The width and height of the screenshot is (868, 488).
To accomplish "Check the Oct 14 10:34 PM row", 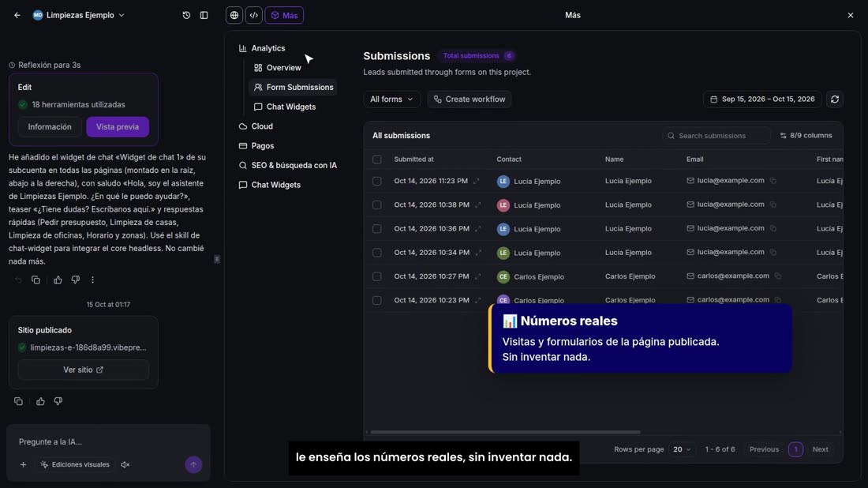I will 377,253.
